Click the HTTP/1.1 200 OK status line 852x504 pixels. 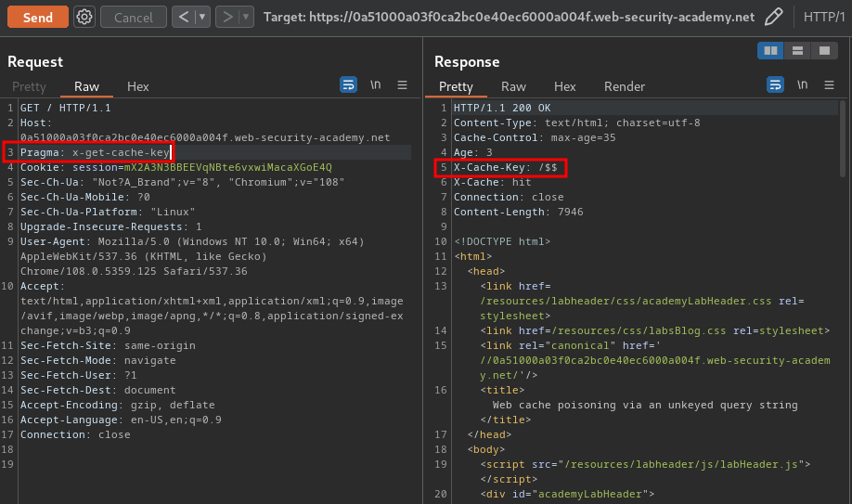pyautogui.click(x=502, y=108)
